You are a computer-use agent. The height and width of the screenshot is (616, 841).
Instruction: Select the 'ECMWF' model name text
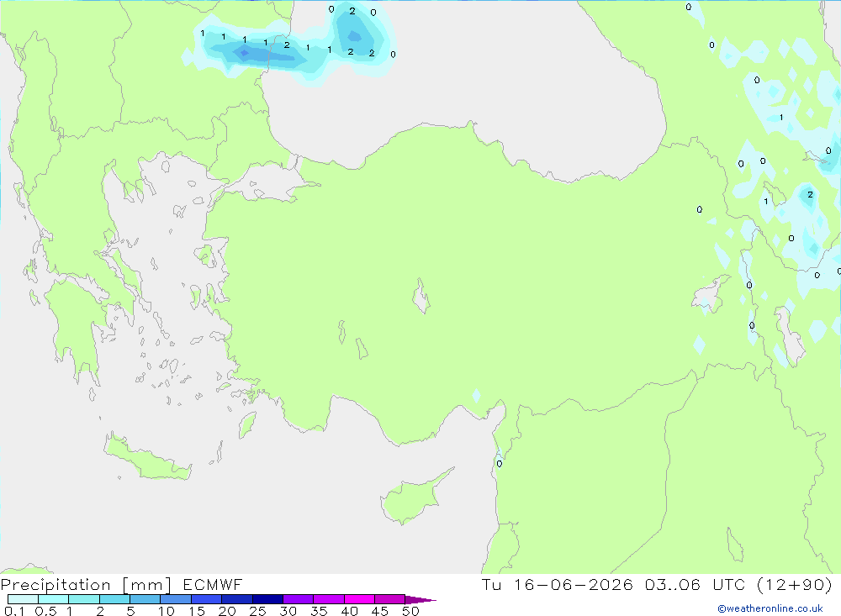click(213, 584)
